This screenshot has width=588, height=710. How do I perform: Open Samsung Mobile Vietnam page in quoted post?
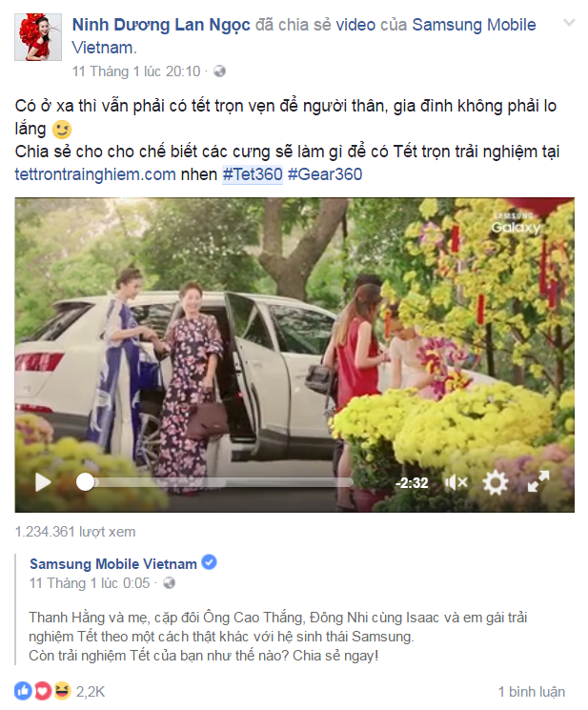(x=113, y=564)
